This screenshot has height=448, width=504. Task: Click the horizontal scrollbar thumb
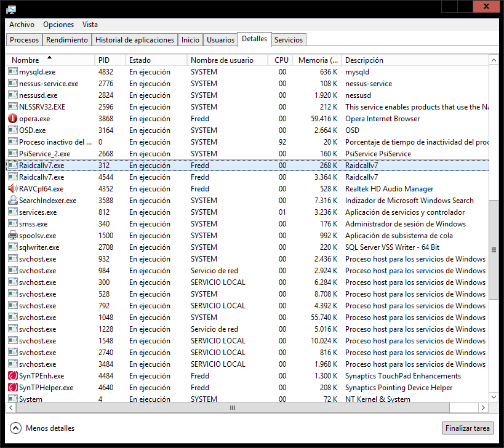[233, 408]
